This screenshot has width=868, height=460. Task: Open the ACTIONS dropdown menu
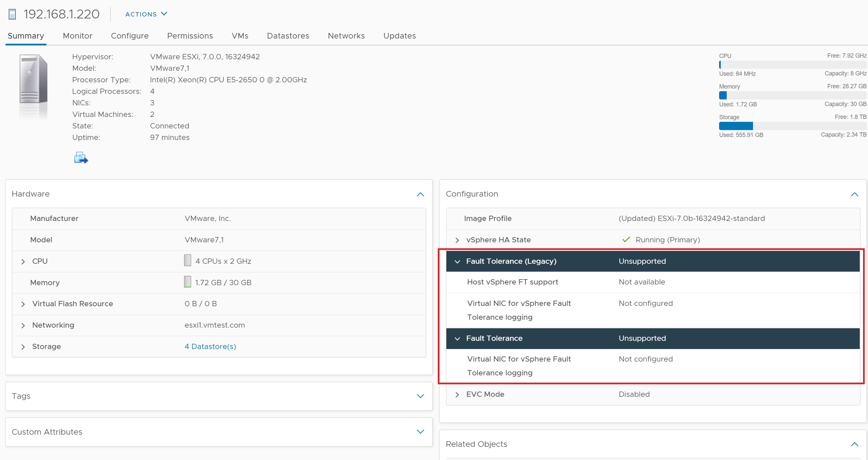coord(146,14)
